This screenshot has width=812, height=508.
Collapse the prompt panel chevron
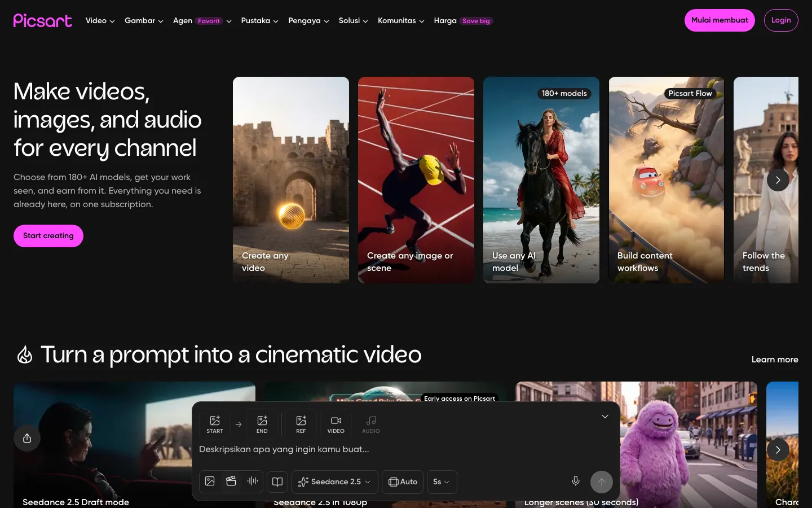point(605,417)
